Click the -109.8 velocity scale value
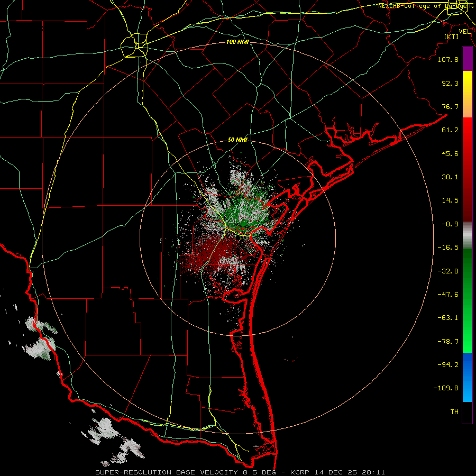Screen dimensions: 476x476 446,388
